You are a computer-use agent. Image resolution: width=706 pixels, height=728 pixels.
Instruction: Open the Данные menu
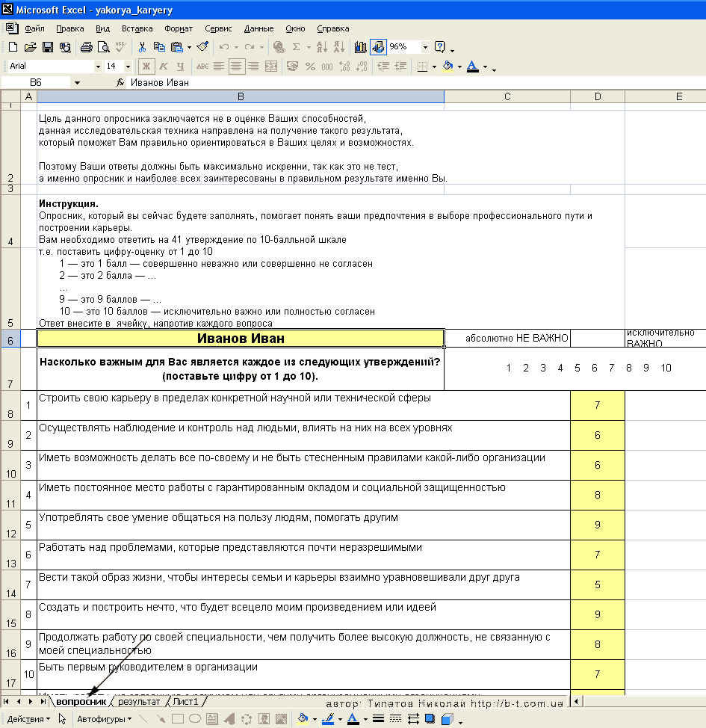pos(258,29)
